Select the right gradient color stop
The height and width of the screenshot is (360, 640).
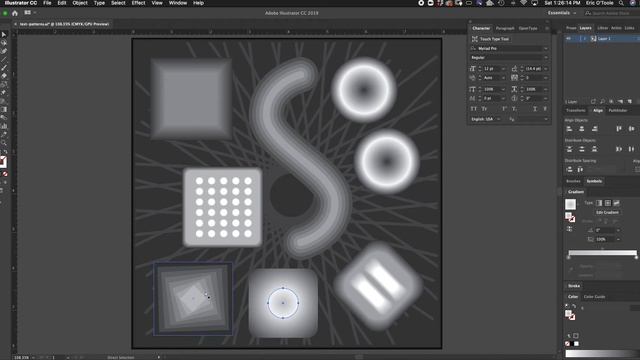point(636,257)
